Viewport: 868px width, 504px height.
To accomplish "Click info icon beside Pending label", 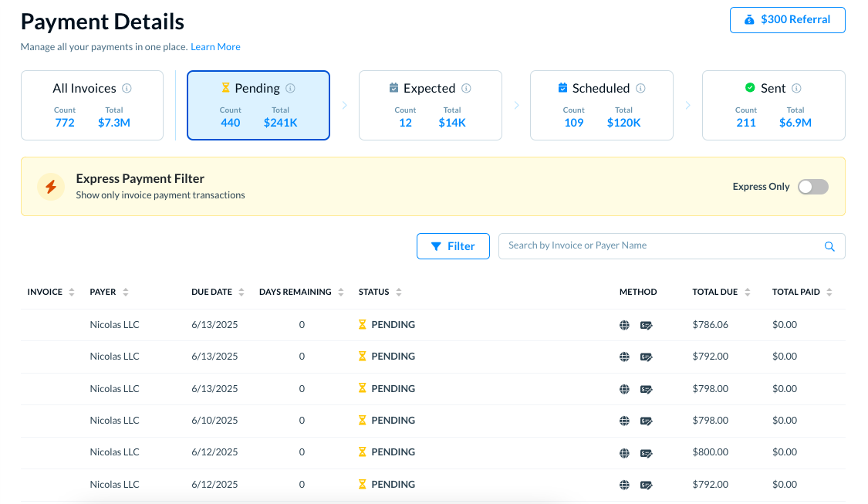I will pos(290,89).
